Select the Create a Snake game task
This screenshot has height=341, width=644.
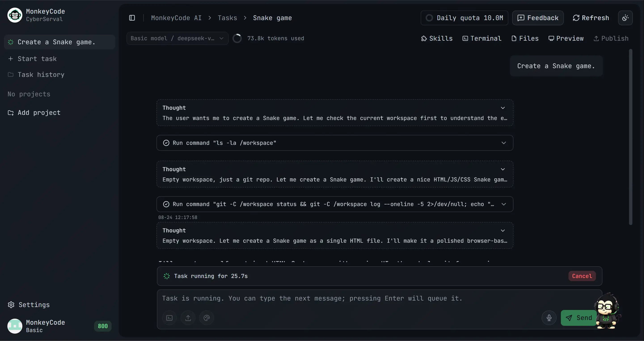coord(59,42)
